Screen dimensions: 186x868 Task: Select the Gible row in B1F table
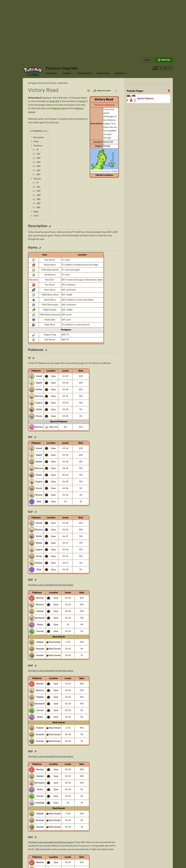click(x=59, y=502)
